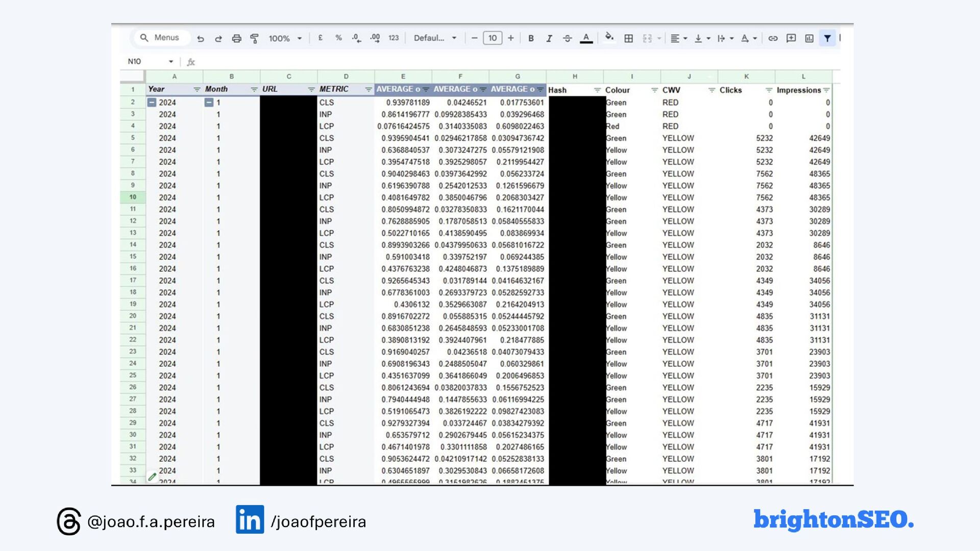Click the Undo arrow icon
Image resolution: width=980 pixels, height=551 pixels.
point(201,38)
